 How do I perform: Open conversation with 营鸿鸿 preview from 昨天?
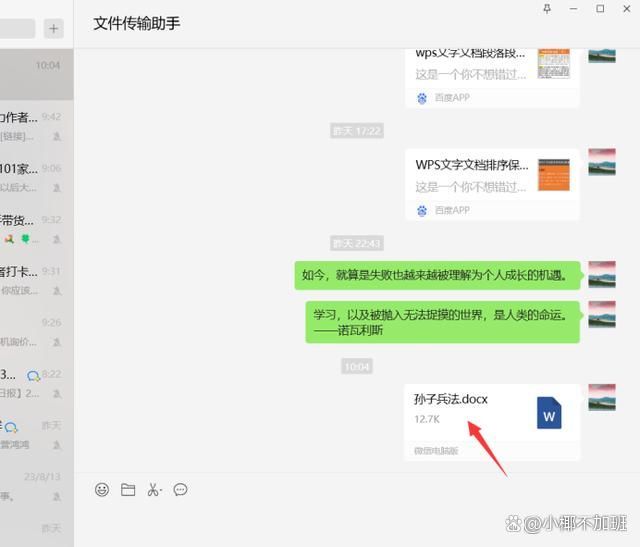(37, 435)
